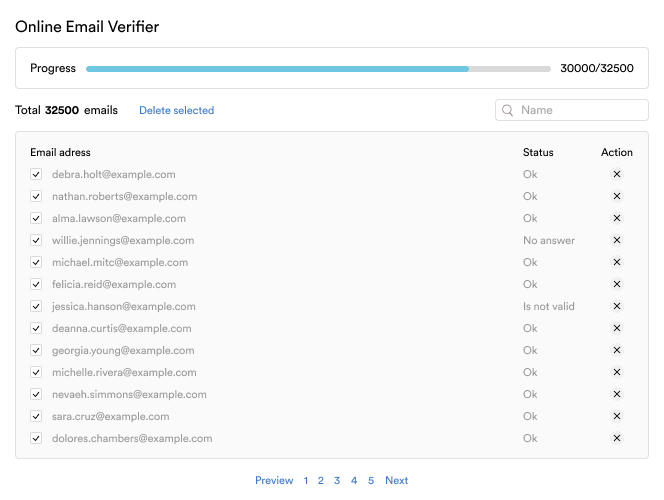Viewport: 664px width, 500px height.
Task: Open page 5 in pagination
Action: point(370,480)
